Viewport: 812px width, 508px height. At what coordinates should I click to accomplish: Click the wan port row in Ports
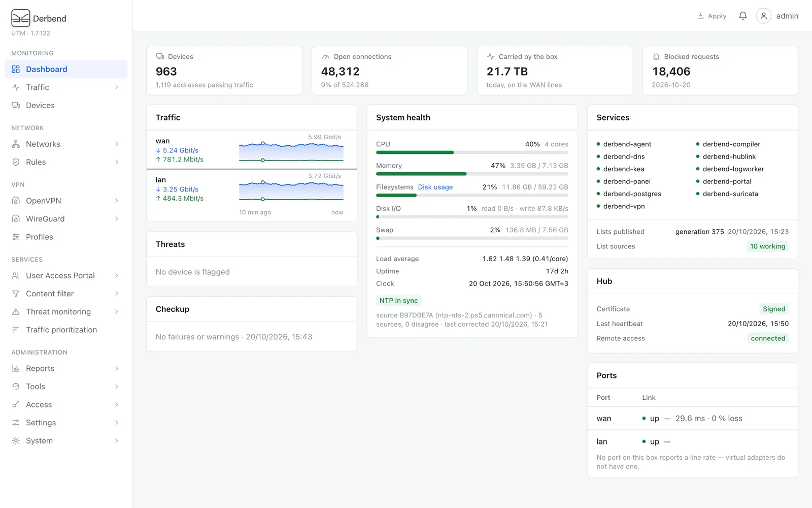tap(692, 419)
